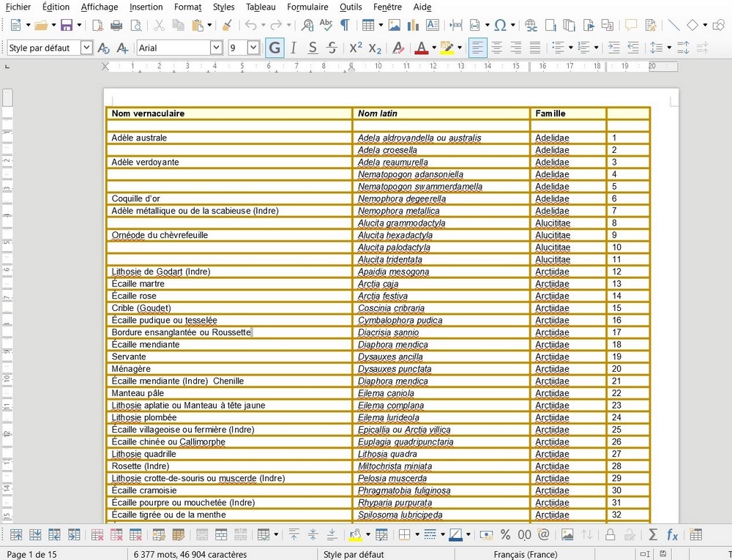
Task: Open the font name dropdown showing Arial
Action: [216, 48]
